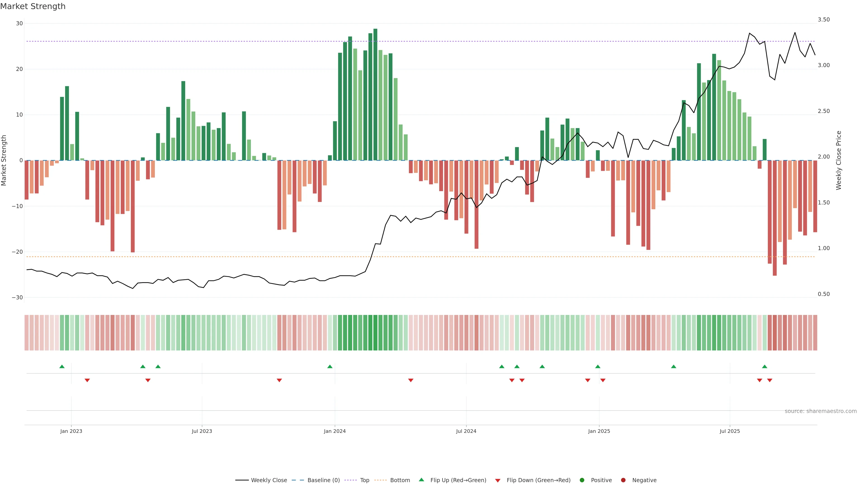The image size is (868, 488).
Task: Click the Market Strength chart title
Action: coord(33,6)
